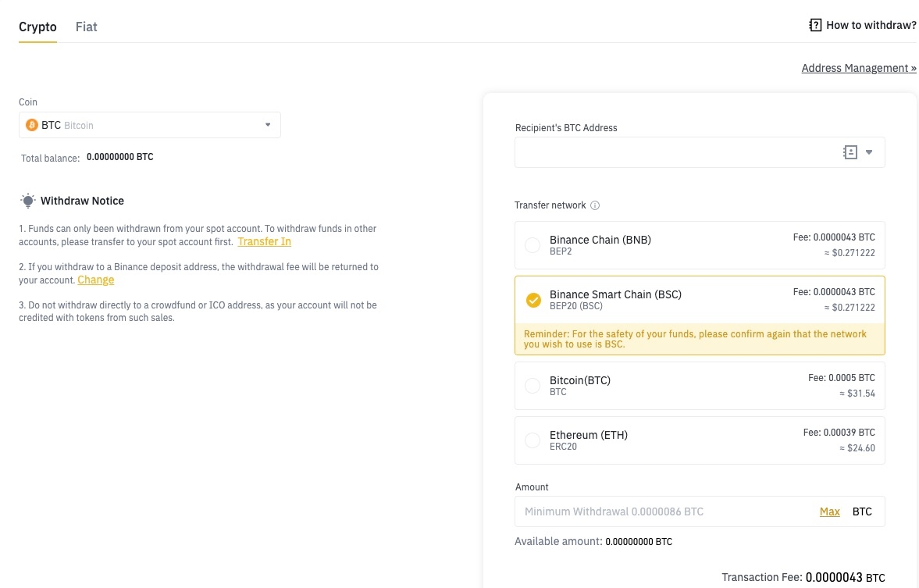Choose the Bitcoin(BTC) network radio button
Screen dimensions: 919x588
[x=533, y=386]
